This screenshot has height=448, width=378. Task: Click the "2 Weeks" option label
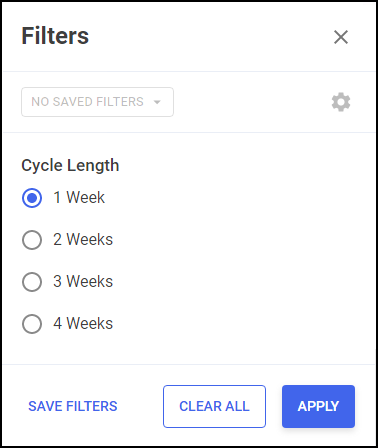(x=83, y=239)
